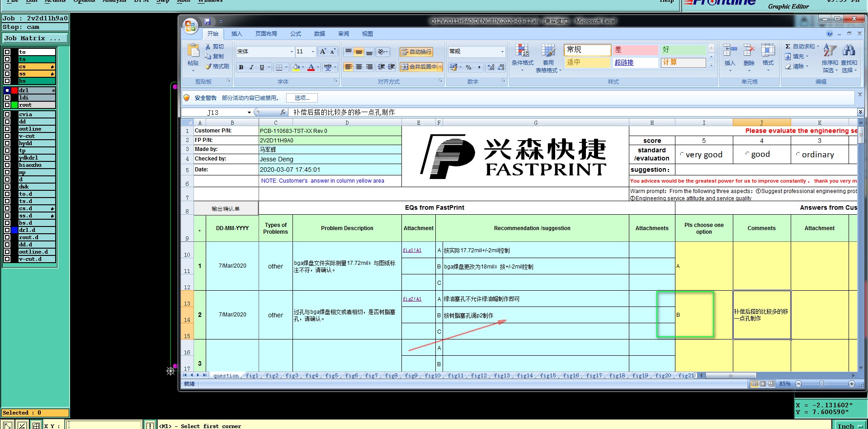Click the increase indent icon
Viewport: 868px width, 429px height.
pos(392,67)
